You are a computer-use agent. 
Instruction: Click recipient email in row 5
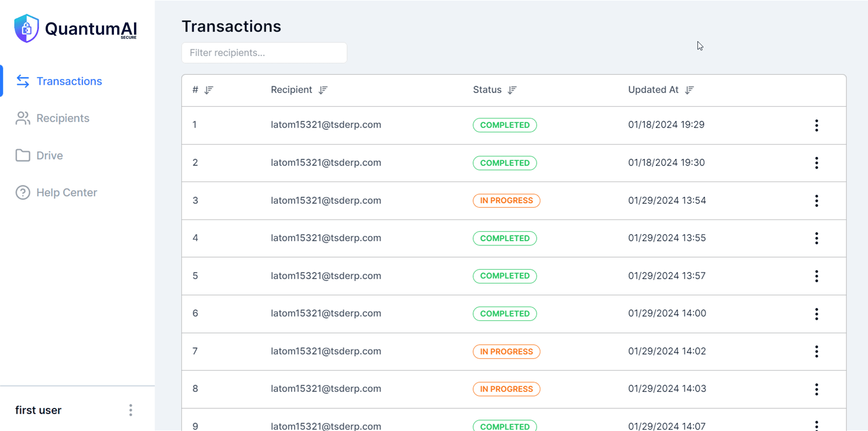coord(326,276)
